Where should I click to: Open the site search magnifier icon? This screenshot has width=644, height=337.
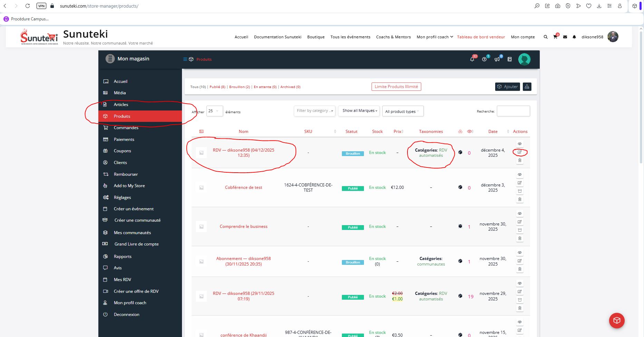point(546,37)
